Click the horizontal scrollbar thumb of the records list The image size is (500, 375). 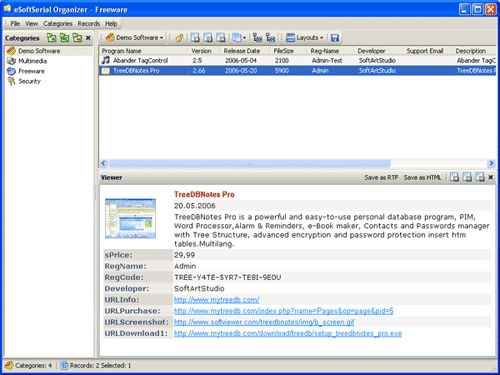pos(250,163)
